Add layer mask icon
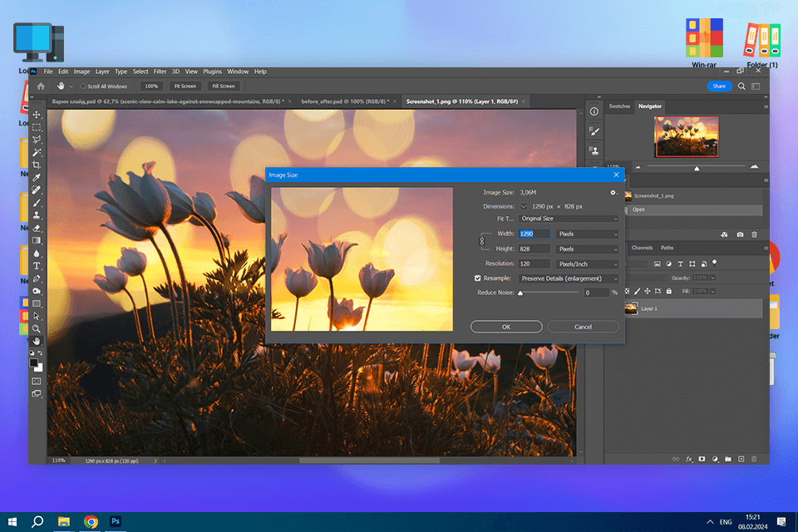 point(702,459)
